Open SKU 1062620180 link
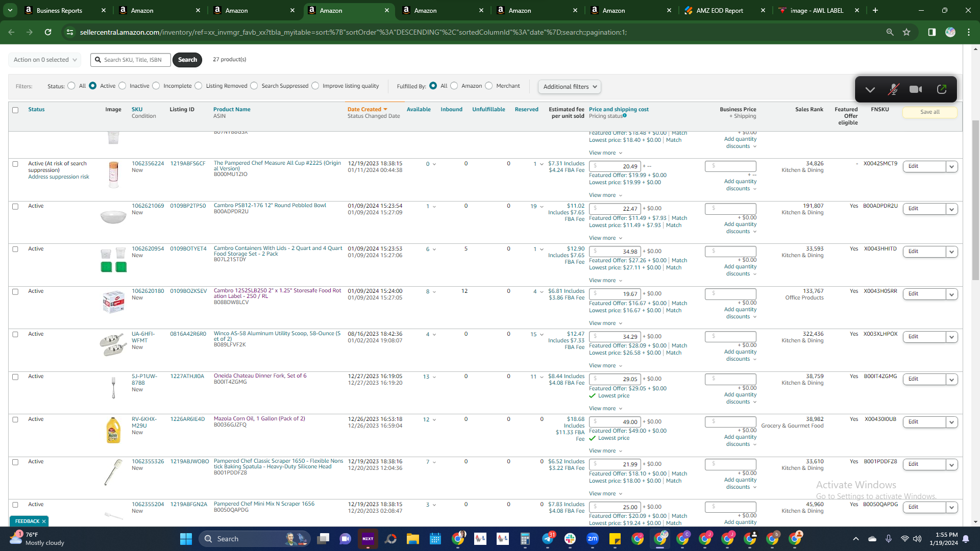The height and width of the screenshot is (551, 980). coord(148,291)
